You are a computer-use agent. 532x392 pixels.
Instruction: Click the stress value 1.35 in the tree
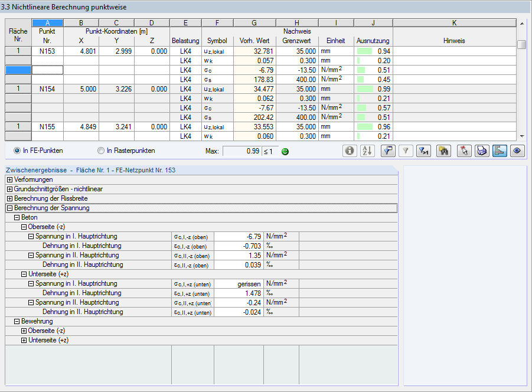point(239,256)
